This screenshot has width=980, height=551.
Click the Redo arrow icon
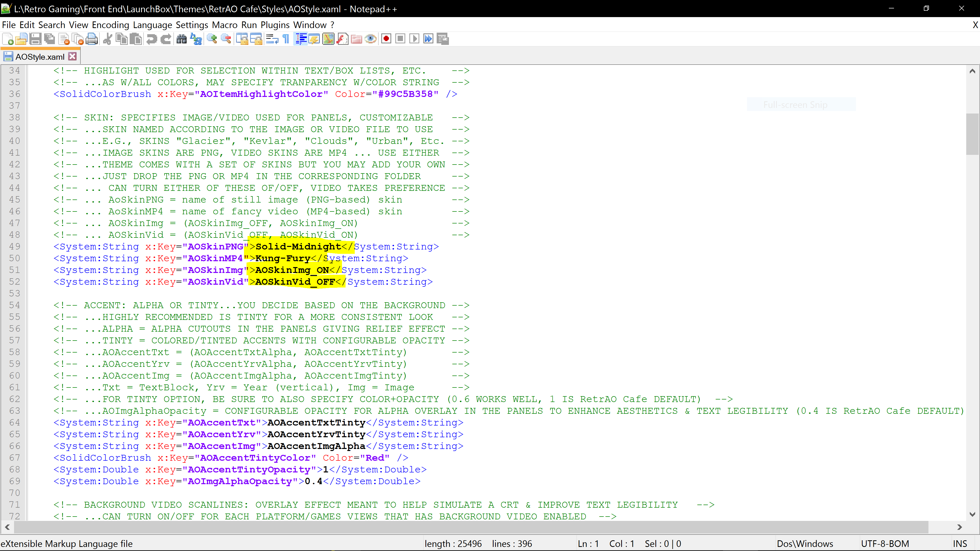[x=165, y=39]
